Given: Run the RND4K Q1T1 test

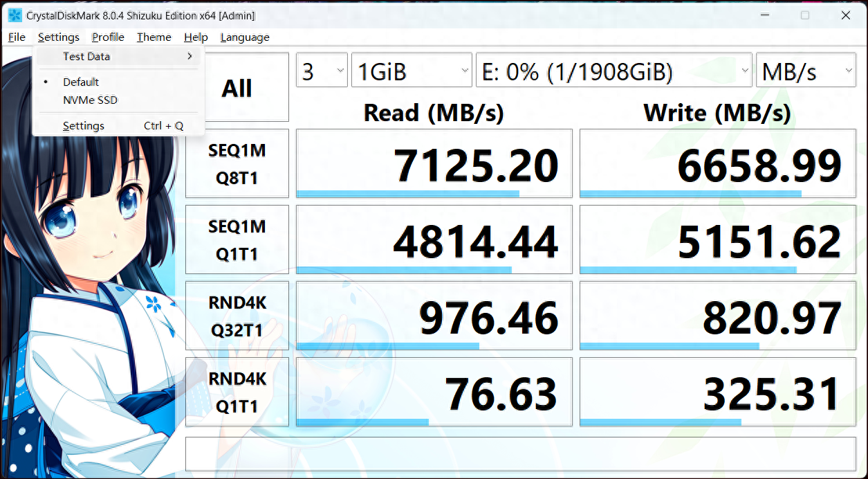Looking at the screenshot, I should tap(237, 392).
